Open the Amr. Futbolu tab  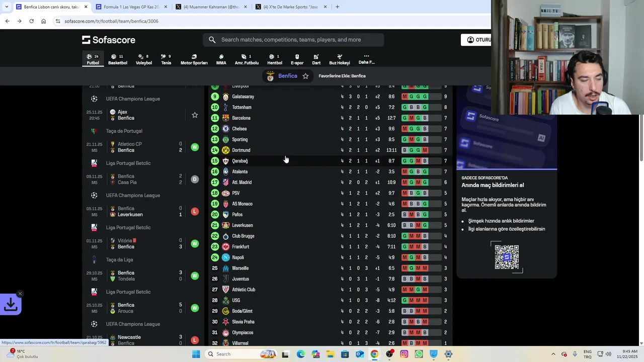click(x=247, y=59)
